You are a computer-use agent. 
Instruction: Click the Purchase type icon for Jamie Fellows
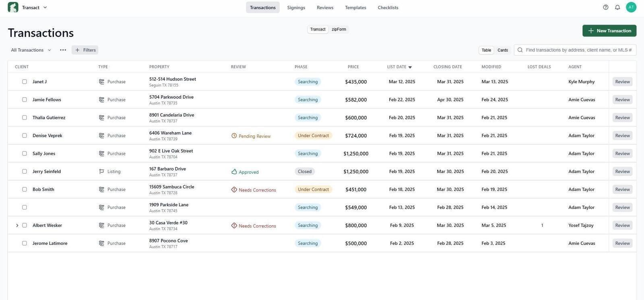101,100
